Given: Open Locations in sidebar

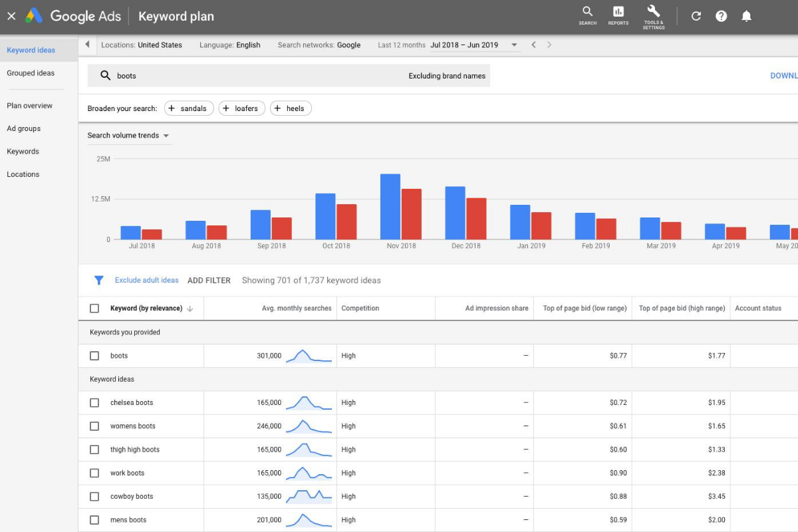Looking at the screenshot, I should (23, 174).
